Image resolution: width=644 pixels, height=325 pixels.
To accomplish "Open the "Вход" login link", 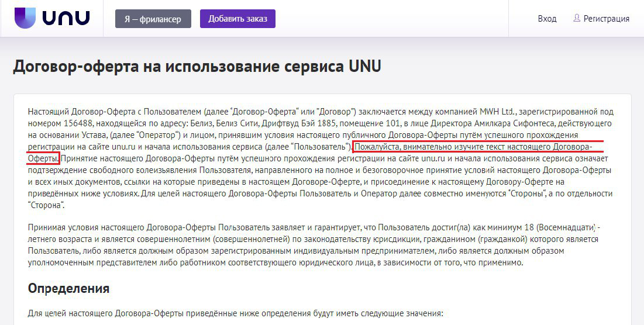I will pyautogui.click(x=547, y=19).
